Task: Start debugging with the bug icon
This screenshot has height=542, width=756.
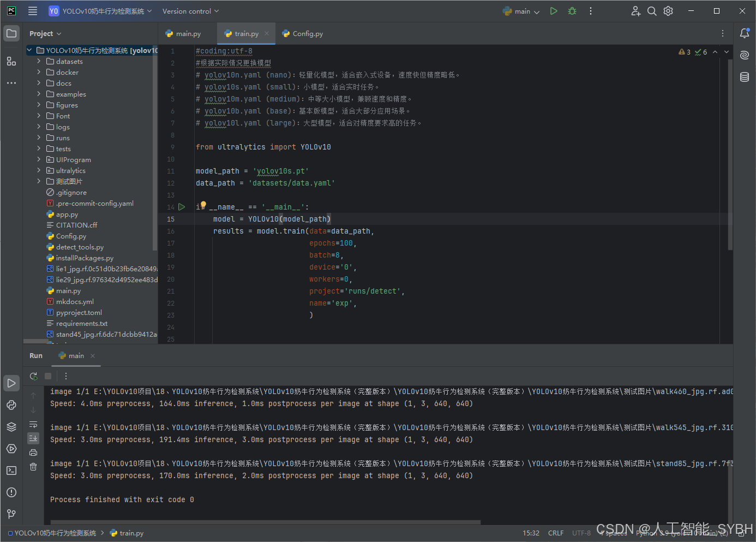Action: [x=572, y=11]
